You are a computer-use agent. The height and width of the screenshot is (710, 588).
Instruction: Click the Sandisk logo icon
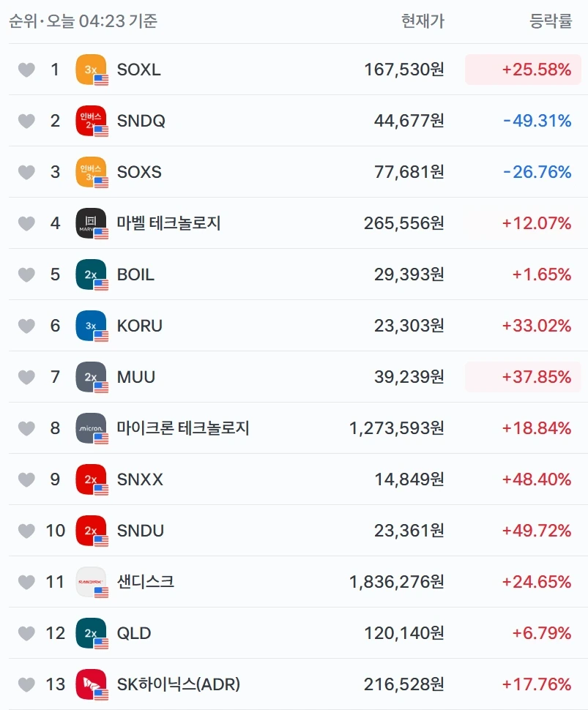[91, 582]
